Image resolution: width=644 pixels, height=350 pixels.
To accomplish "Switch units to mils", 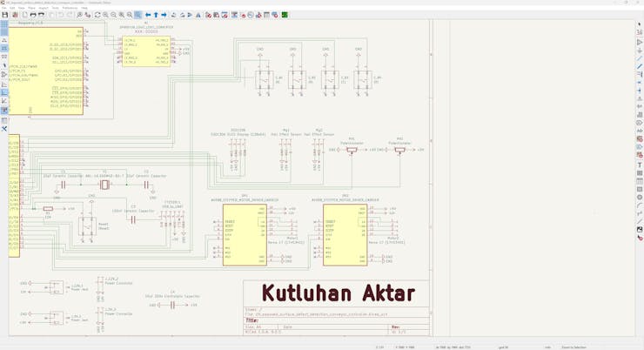I will 4,48.
